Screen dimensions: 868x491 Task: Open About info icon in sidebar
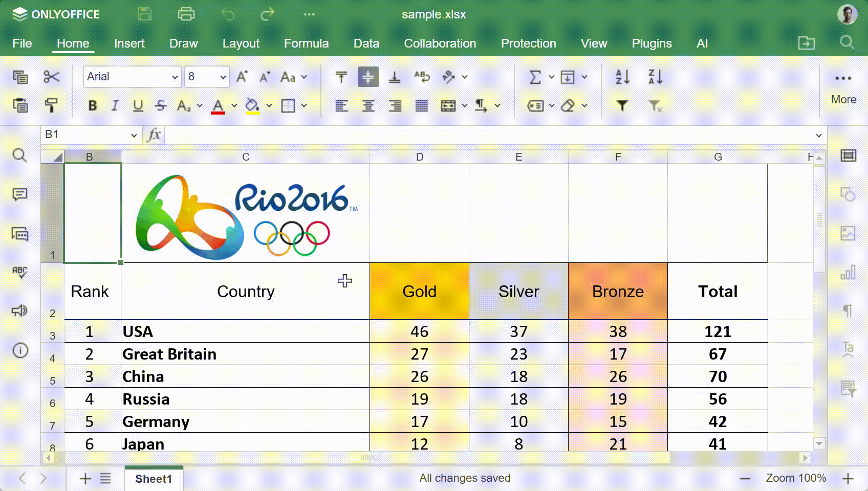click(x=19, y=350)
